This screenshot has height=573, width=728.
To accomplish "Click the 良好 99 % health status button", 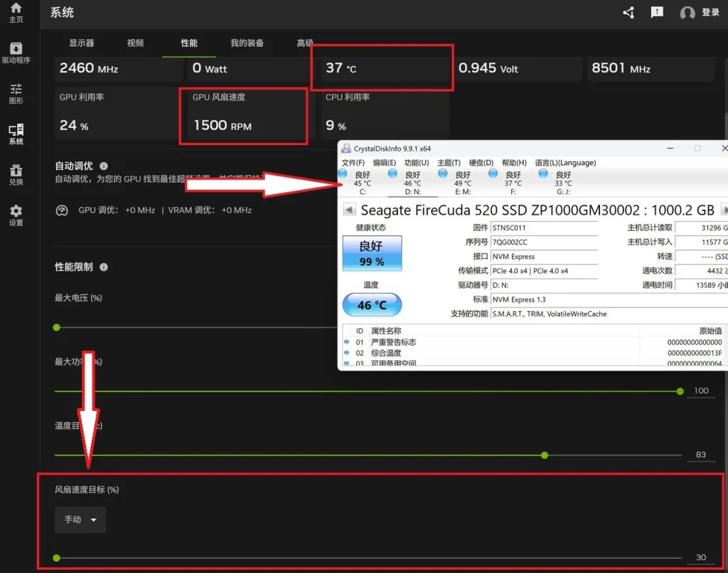I will pos(372,254).
